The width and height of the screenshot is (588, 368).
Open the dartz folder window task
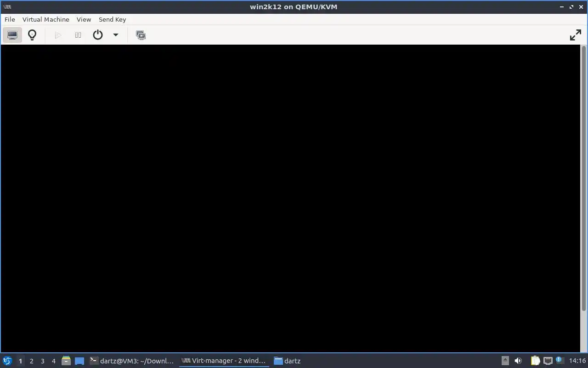[x=288, y=361]
